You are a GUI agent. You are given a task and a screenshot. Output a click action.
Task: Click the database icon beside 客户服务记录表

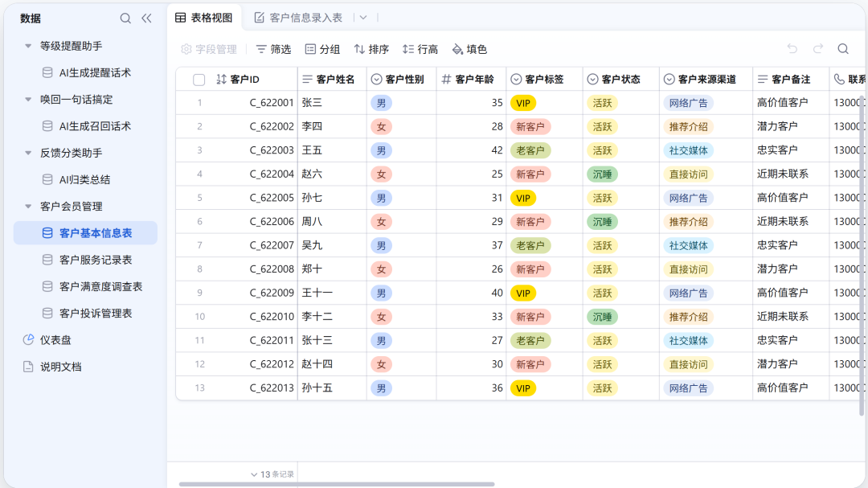tap(47, 260)
